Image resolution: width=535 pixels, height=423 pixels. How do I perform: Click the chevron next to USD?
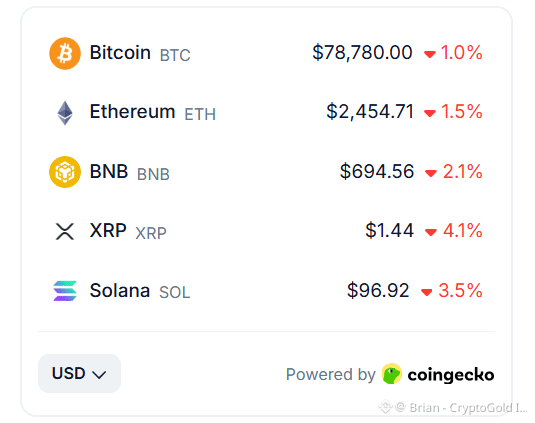pyautogui.click(x=99, y=375)
